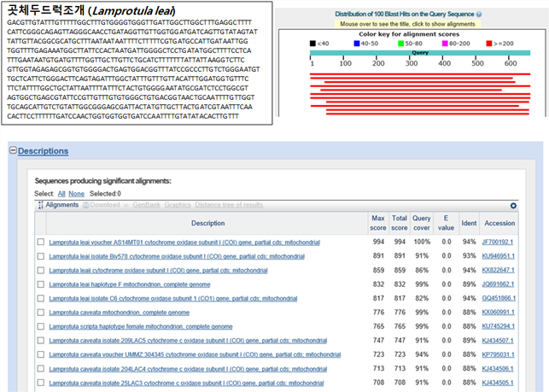Check the caveata isolate 204LAC4 row
This screenshot has height=392, width=549.
[41, 369]
